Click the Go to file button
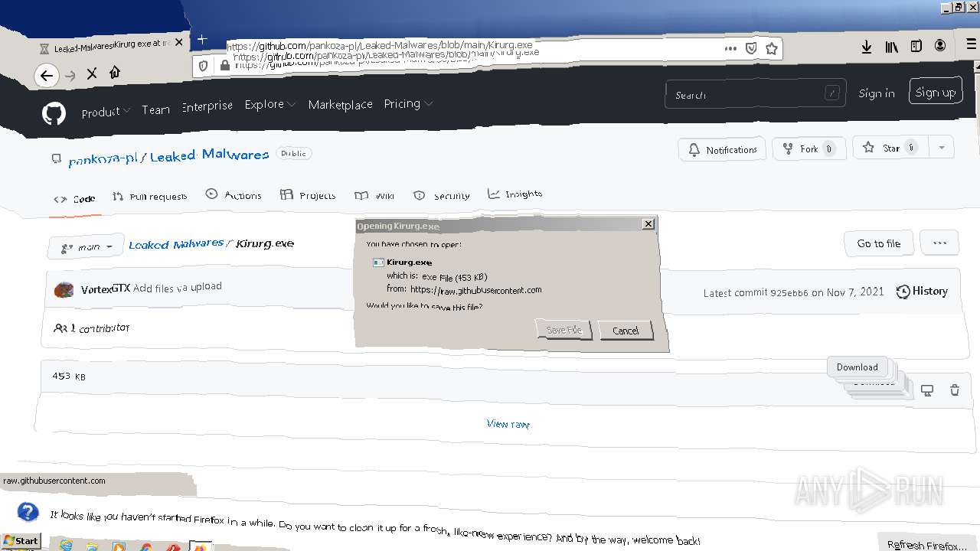The width and height of the screenshot is (980, 551). pos(879,243)
